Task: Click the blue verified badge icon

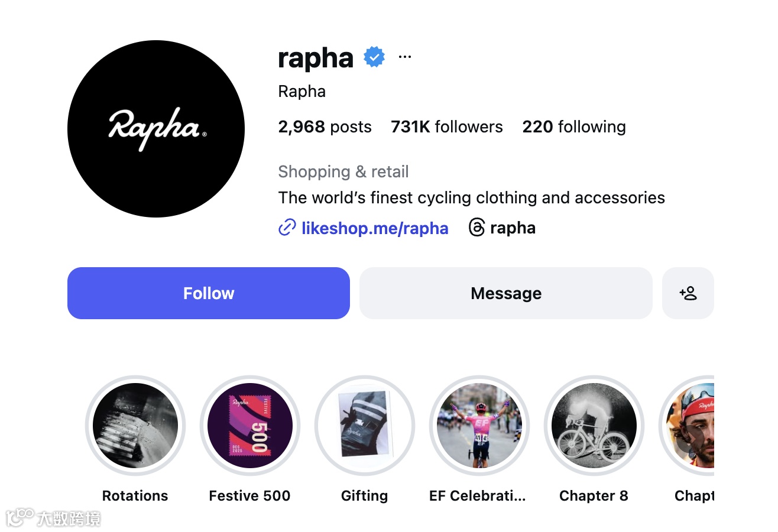Action: click(x=374, y=57)
